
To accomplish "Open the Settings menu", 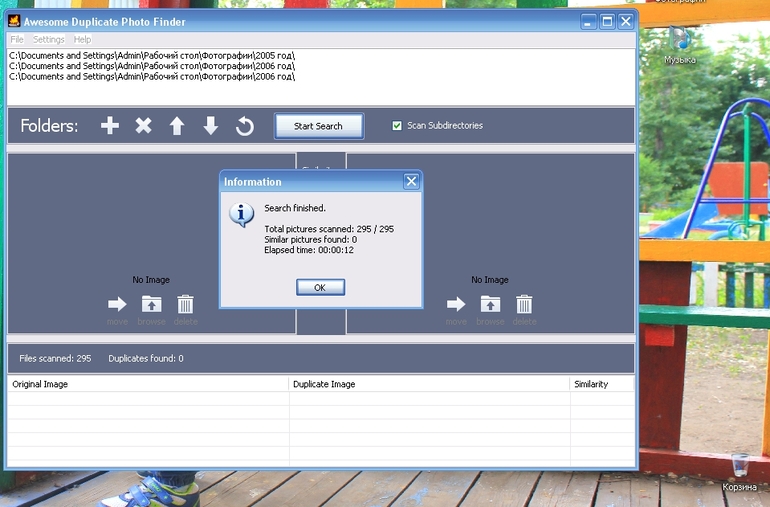I will (49, 39).
